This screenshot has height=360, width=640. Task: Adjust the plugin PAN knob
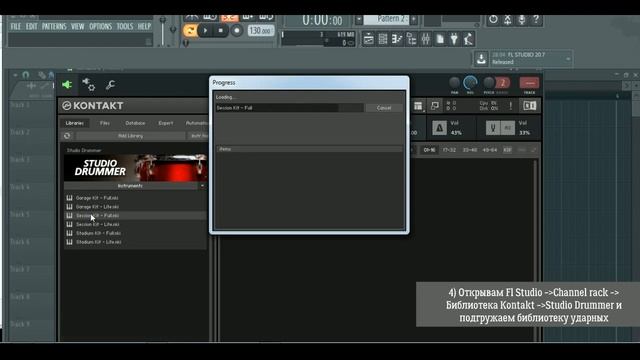(454, 83)
